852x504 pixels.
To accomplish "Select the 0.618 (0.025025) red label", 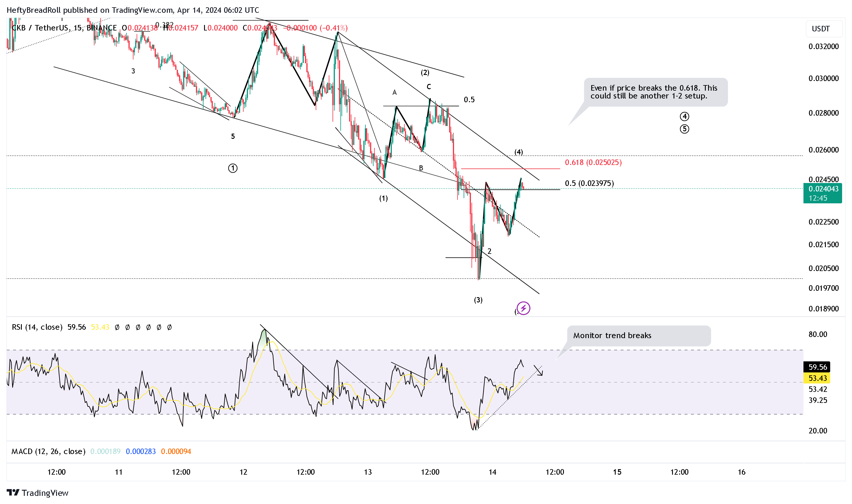I will click(593, 162).
